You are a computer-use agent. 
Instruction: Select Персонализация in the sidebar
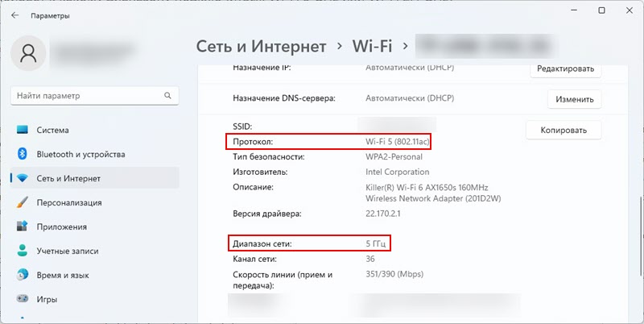click(68, 202)
